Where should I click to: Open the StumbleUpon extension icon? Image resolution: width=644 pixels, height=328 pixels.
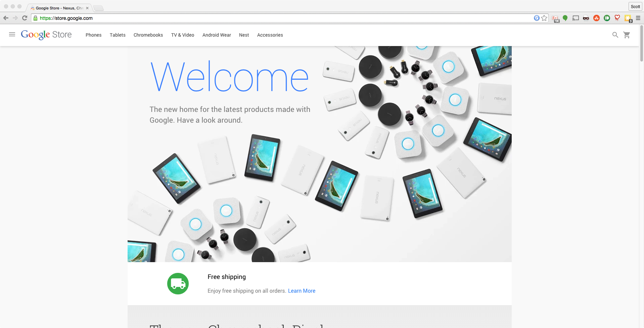pyautogui.click(x=596, y=18)
